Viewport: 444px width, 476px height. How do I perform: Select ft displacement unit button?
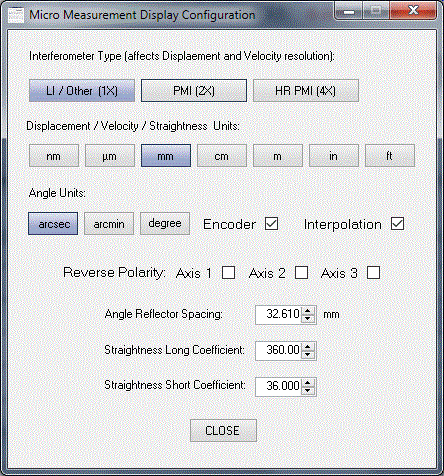click(x=390, y=156)
